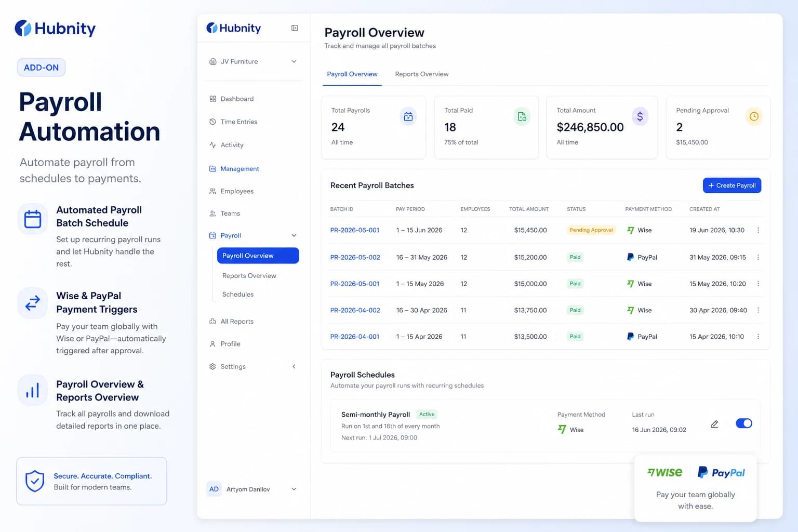The width and height of the screenshot is (798, 532).
Task: Click Paid badge in PR-2026-05-002 row
Action: [575, 257]
